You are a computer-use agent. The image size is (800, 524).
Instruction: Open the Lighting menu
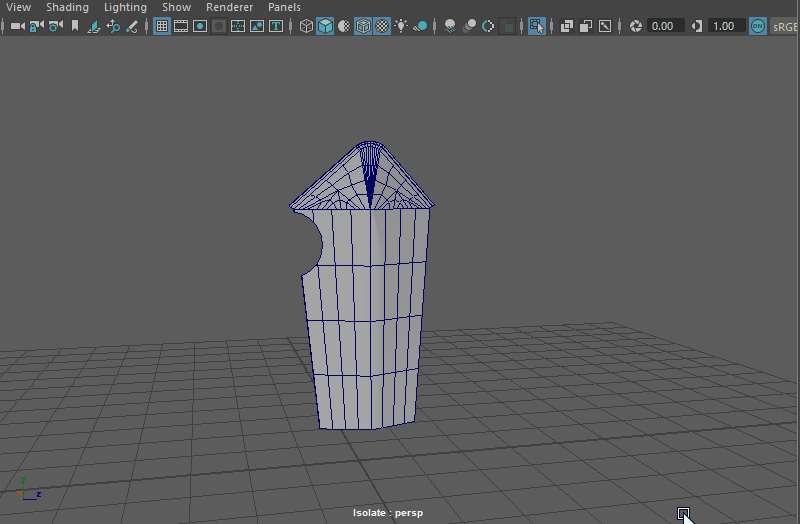click(125, 7)
